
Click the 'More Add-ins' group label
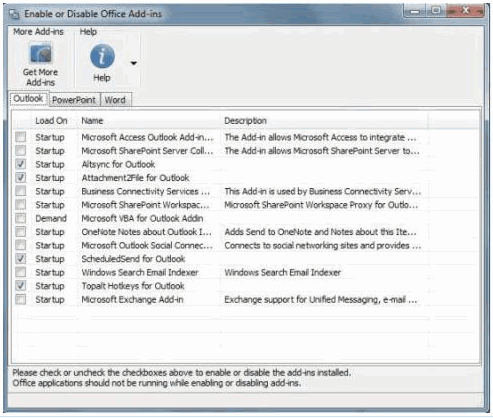(x=38, y=32)
